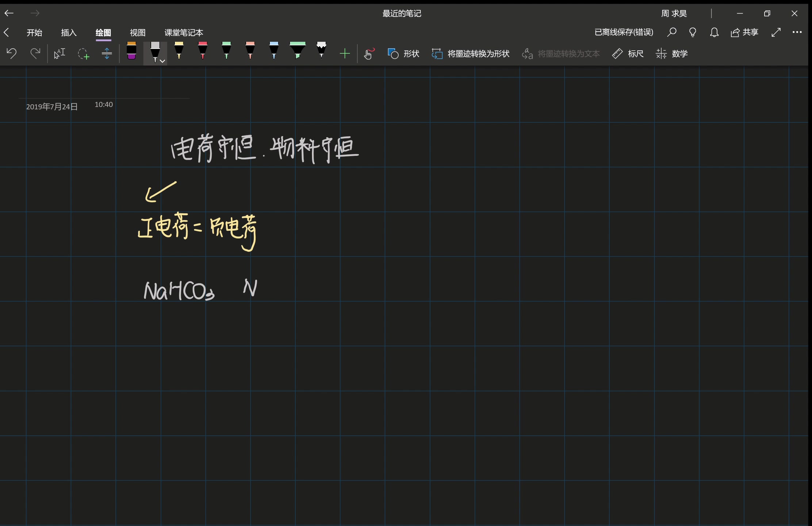Select the green pen
The image size is (812, 526).
click(x=226, y=50)
